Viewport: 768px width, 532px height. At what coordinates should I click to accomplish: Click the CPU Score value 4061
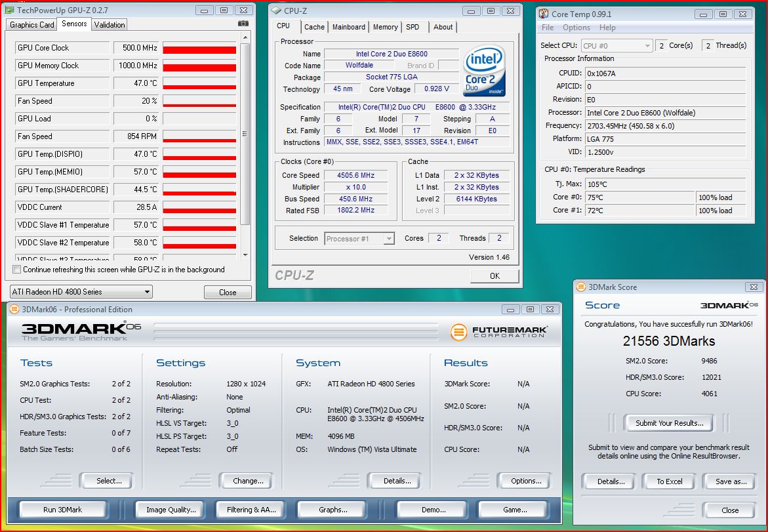[709, 394]
